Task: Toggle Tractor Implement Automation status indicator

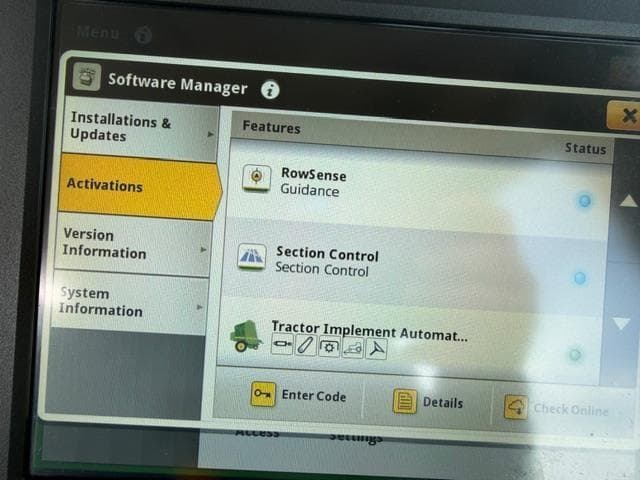Action: 574,354
